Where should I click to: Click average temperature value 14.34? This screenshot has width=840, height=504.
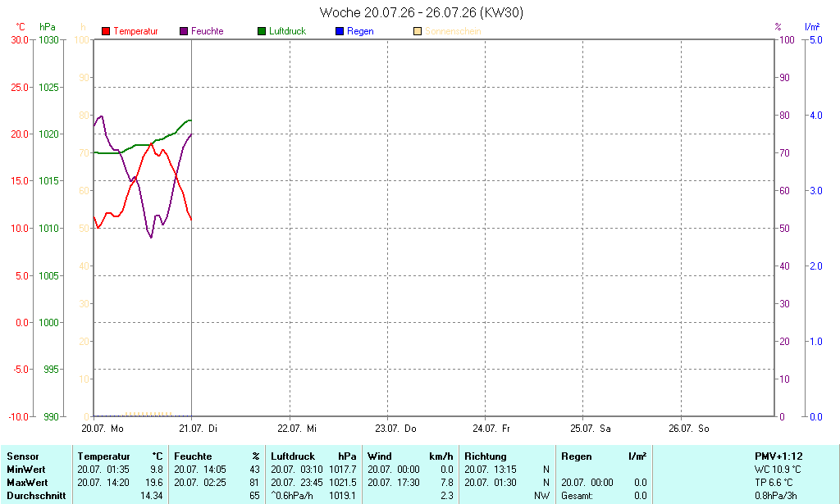[x=152, y=496]
